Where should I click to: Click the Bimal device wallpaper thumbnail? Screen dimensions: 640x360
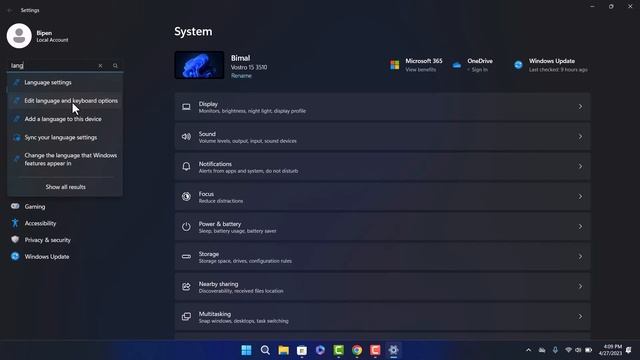point(199,65)
